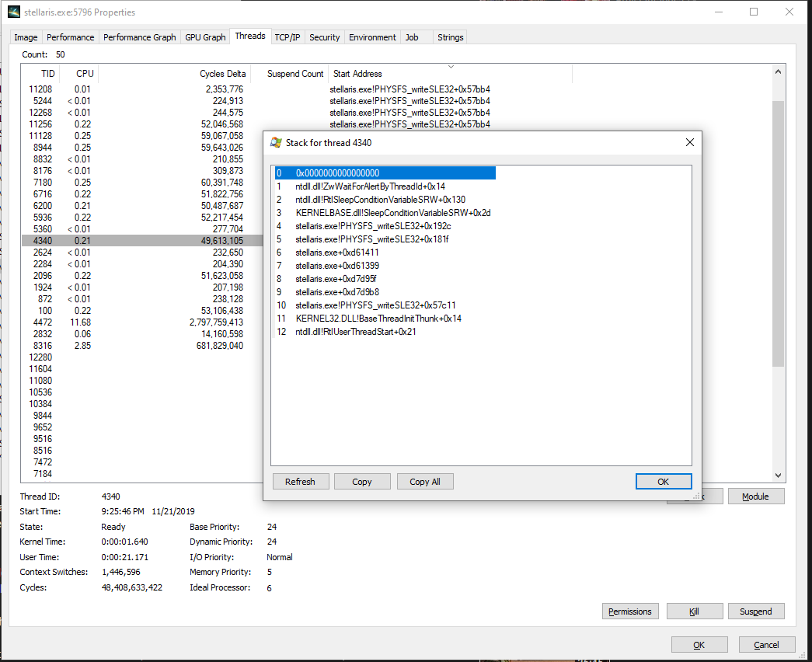This screenshot has width=812, height=662.
Task: Sort threads by TID column header
Action: 40,74
